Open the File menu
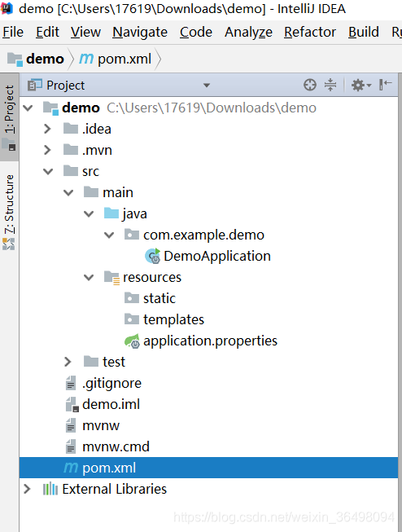 [x=13, y=33]
